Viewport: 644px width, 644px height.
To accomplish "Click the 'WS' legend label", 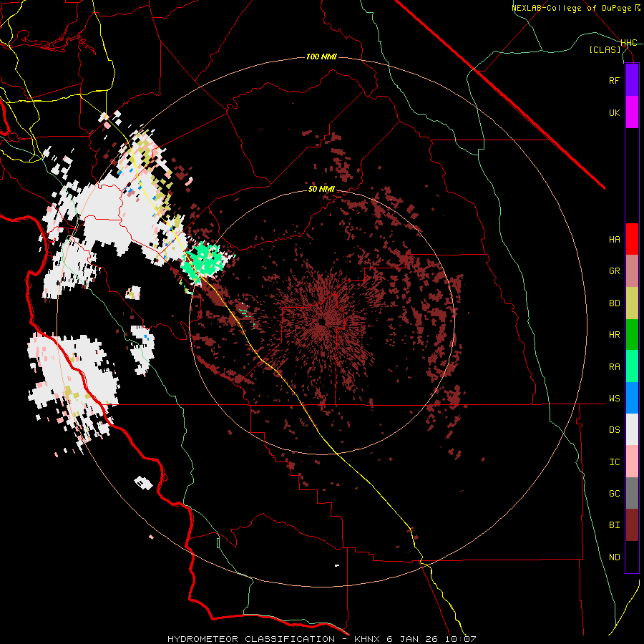I will pyautogui.click(x=614, y=399).
